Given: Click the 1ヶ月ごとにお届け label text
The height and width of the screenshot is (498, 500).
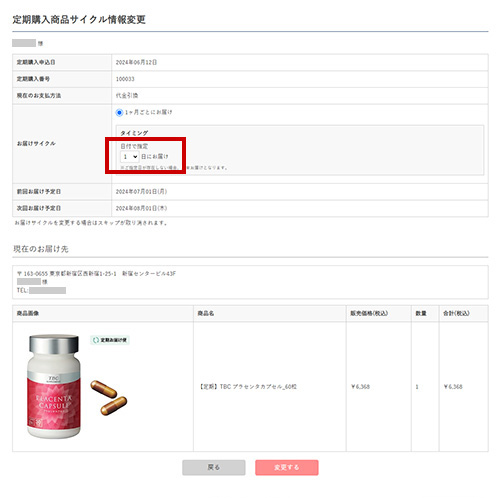Looking at the screenshot, I should pos(149,112).
